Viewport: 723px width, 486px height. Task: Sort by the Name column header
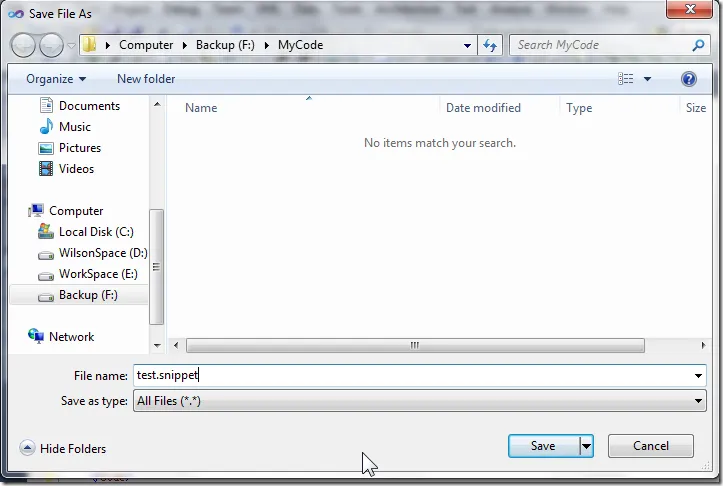[x=201, y=108]
